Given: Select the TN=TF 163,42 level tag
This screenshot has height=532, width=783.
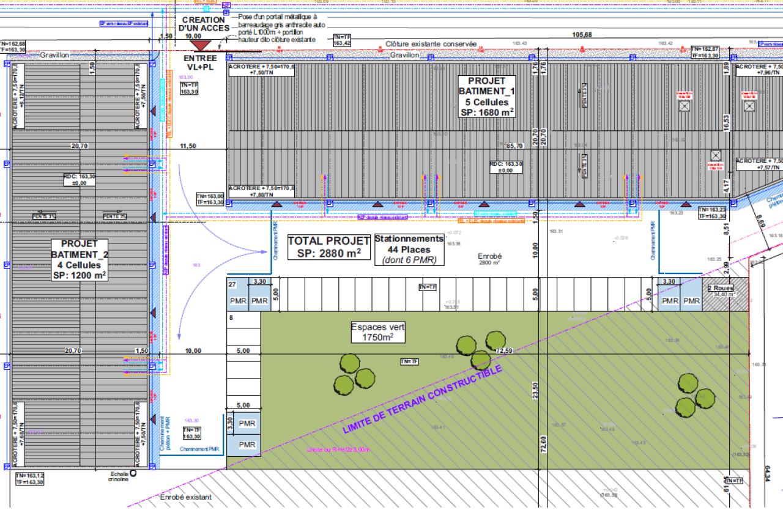Looking at the screenshot, I should coord(342,40).
